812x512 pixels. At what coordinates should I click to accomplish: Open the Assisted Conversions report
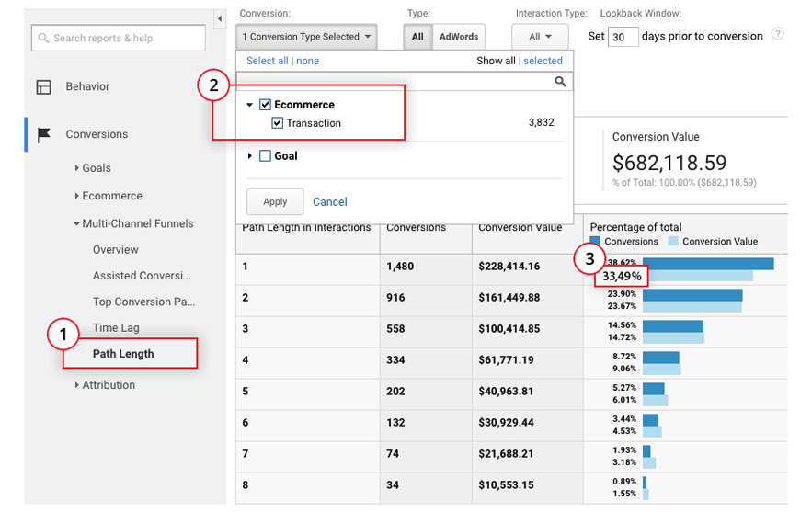142,276
